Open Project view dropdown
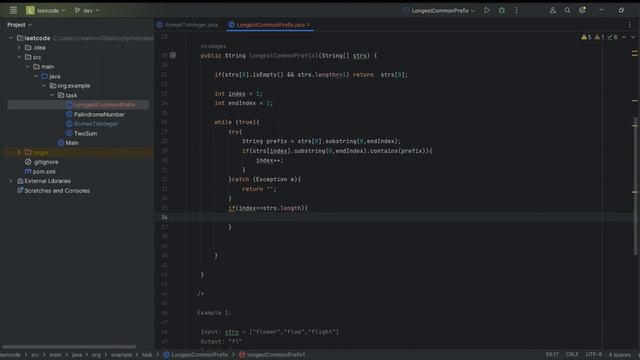The image size is (640, 360). tap(19, 25)
